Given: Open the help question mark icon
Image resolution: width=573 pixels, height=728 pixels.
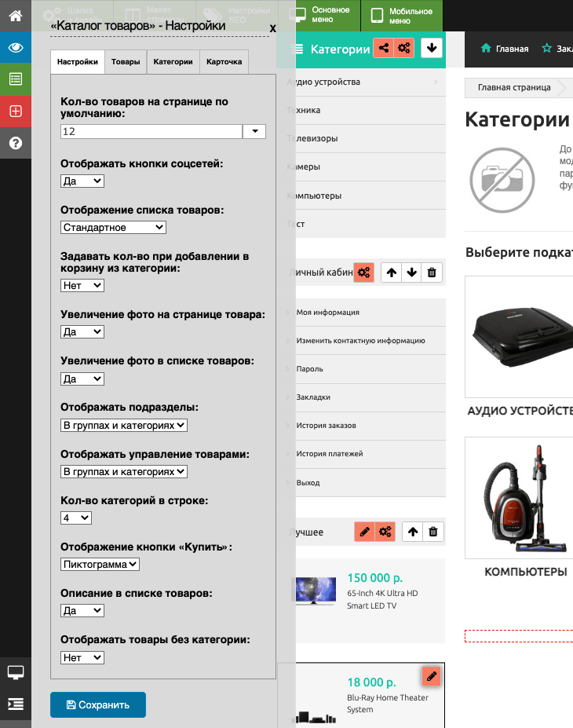Looking at the screenshot, I should 16,143.
